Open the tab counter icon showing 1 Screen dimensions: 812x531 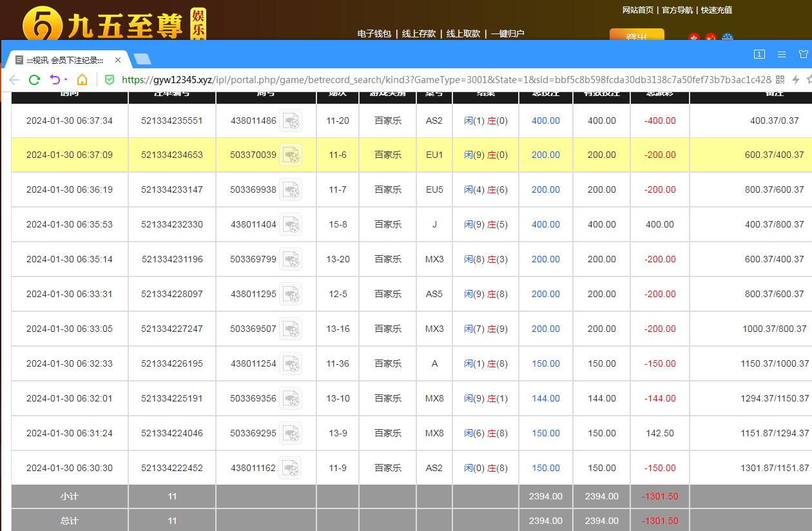pyautogui.click(x=760, y=55)
